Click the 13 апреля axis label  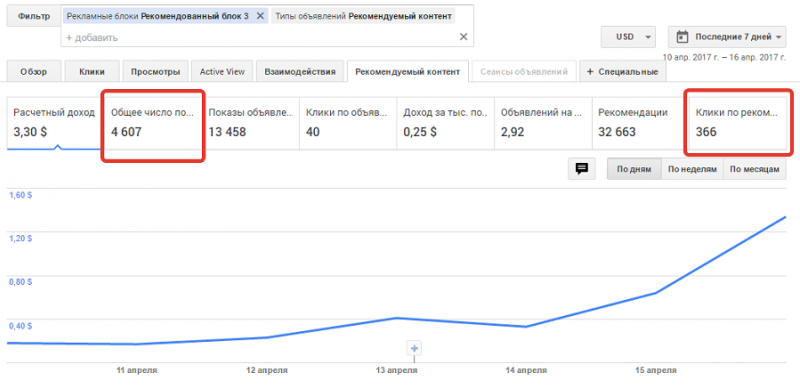(x=395, y=370)
